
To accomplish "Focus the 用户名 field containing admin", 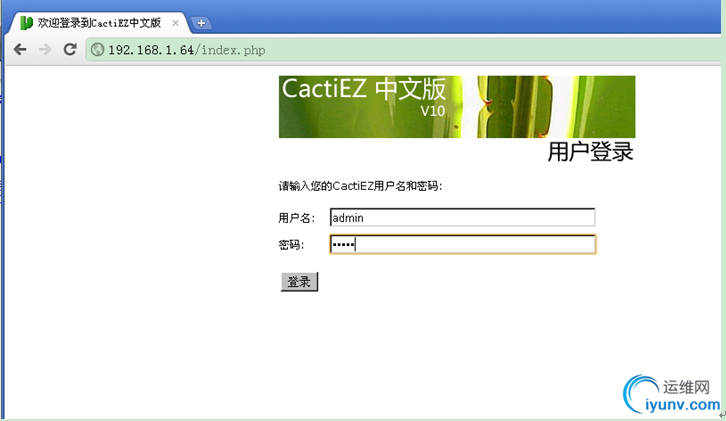I will tap(462, 217).
